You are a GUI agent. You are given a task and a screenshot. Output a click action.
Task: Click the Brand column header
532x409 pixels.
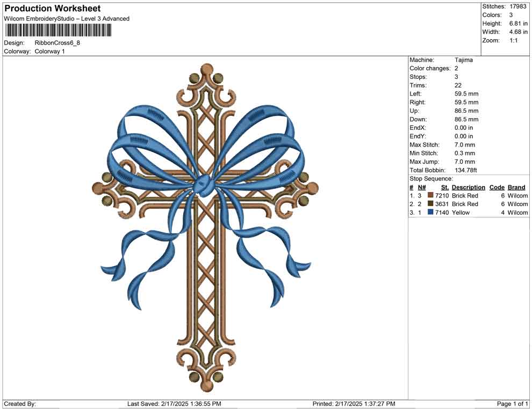point(516,187)
